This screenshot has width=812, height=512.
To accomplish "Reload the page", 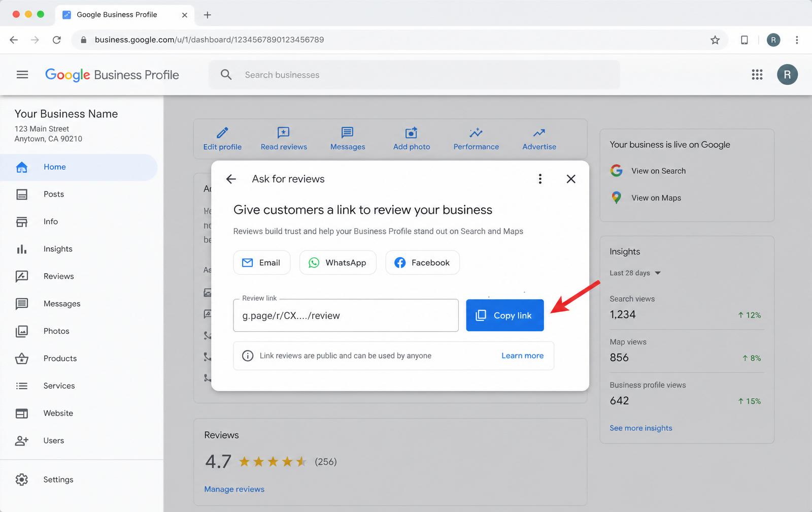I will [x=57, y=40].
